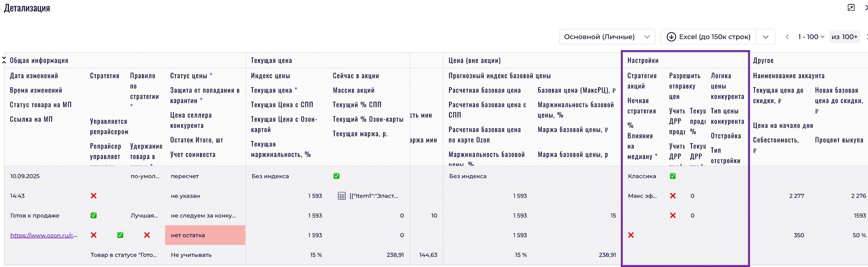Open the 1 - 100 rows range dropdown
This screenshot has height=267, width=868.
(x=811, y=37)
